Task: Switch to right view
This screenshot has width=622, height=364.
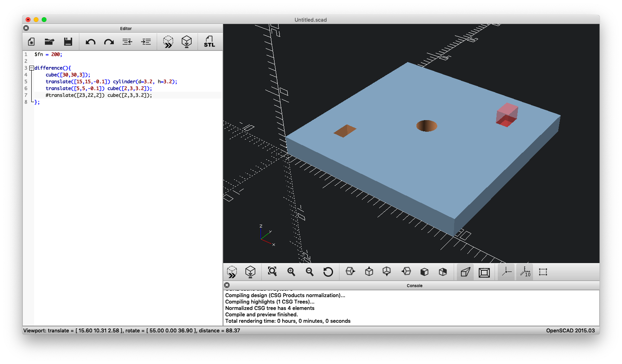Action: click(350, 272)
